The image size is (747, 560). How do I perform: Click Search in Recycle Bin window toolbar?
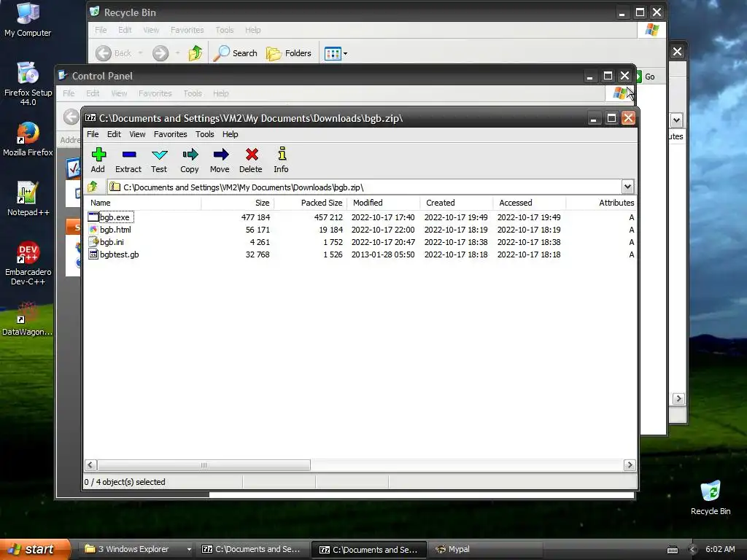click(x=236, y=53)
